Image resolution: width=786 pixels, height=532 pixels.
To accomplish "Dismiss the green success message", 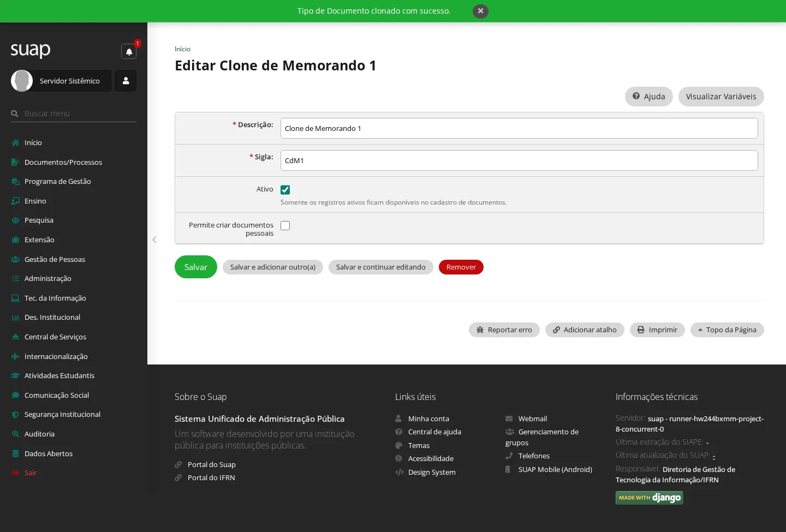I will (480, 11).
